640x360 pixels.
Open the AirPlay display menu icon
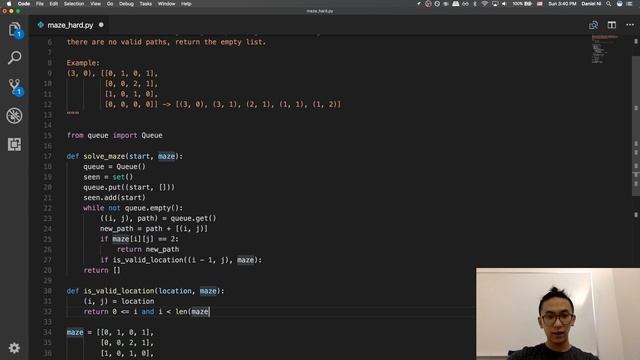(495, 4)
